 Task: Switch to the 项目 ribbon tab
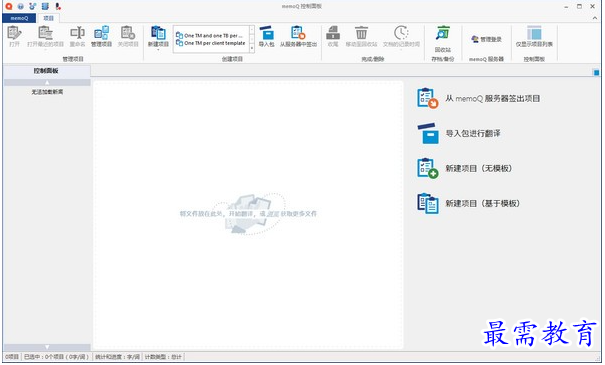48,18
